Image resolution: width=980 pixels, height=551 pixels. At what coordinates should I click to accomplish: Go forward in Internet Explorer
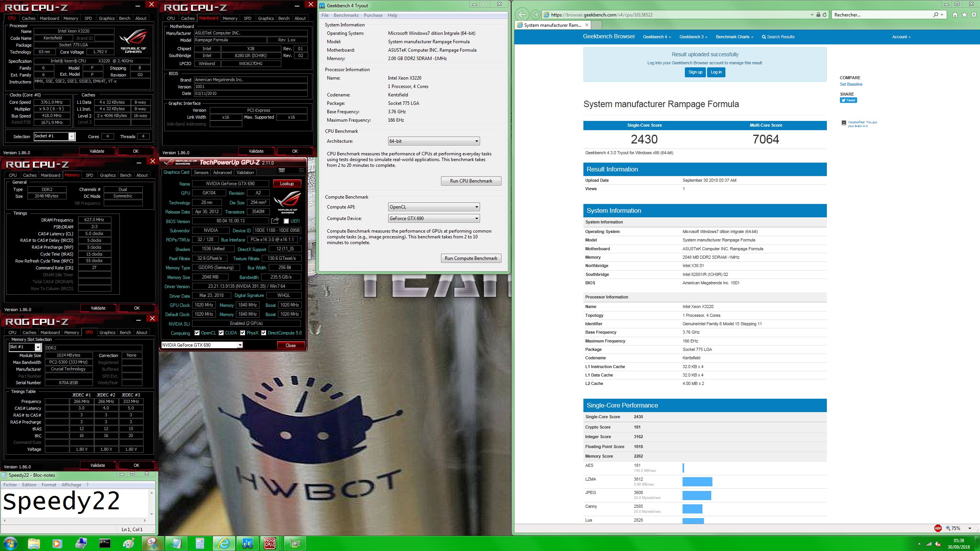536,15
